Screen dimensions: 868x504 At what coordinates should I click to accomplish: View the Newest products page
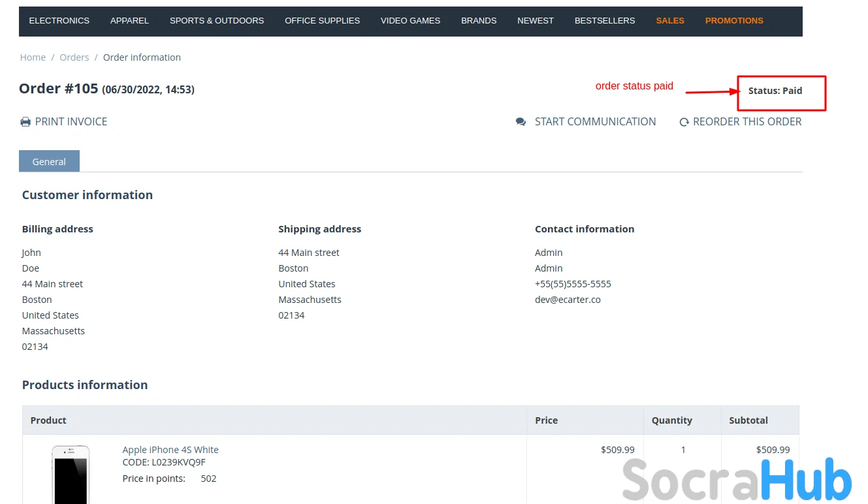tap(535, 21)
